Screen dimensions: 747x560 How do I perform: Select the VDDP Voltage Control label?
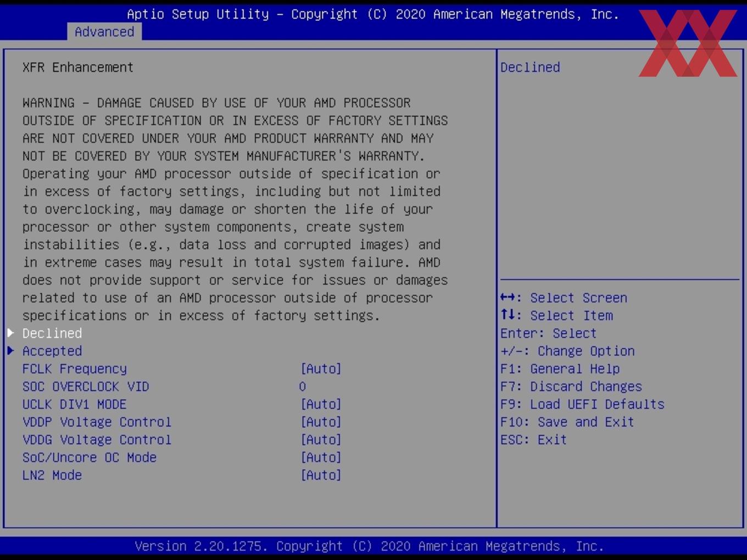pyautogui.click(x=97, y=422)
